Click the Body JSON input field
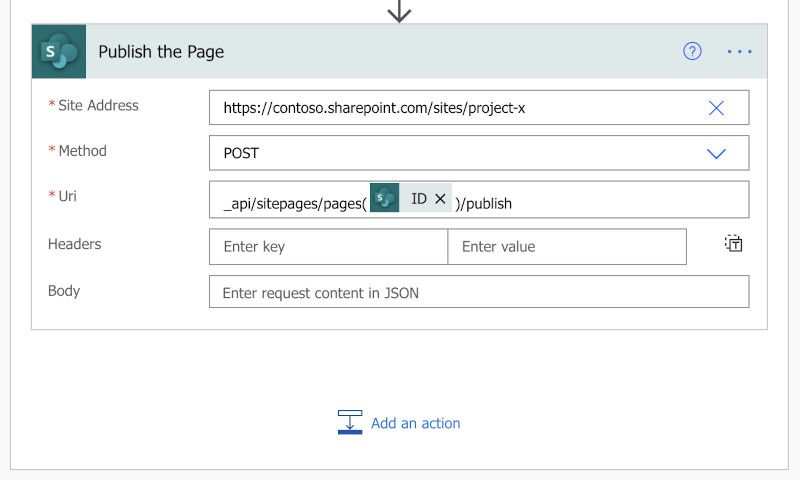Screen dimensions: 800x480 click(479, 292)
